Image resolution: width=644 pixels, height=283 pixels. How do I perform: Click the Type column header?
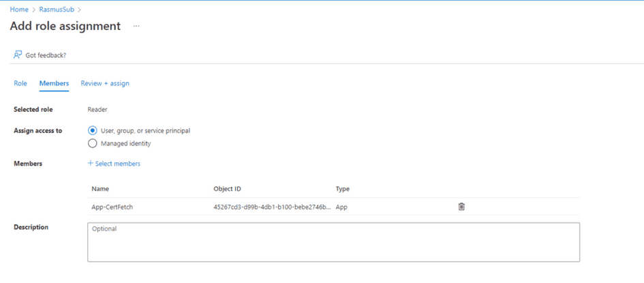coord(343,189)
